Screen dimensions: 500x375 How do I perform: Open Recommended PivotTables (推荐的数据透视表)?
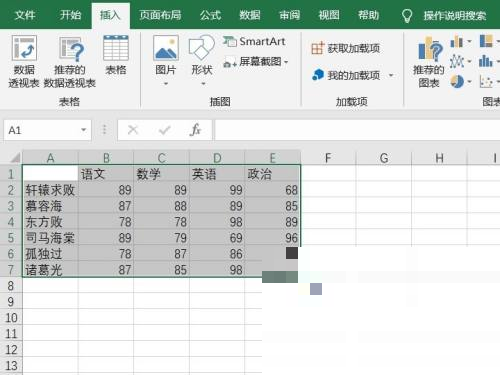[x=70, y=62]
